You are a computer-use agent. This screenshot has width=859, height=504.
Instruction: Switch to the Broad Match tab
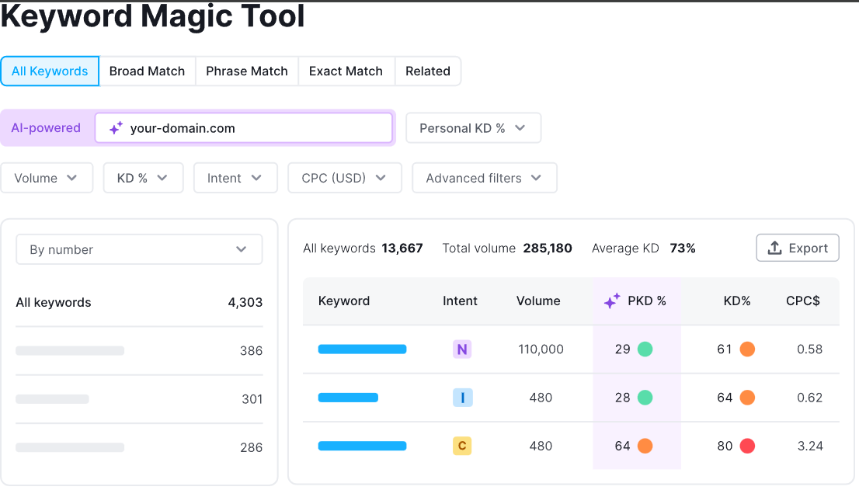(147, 71)
